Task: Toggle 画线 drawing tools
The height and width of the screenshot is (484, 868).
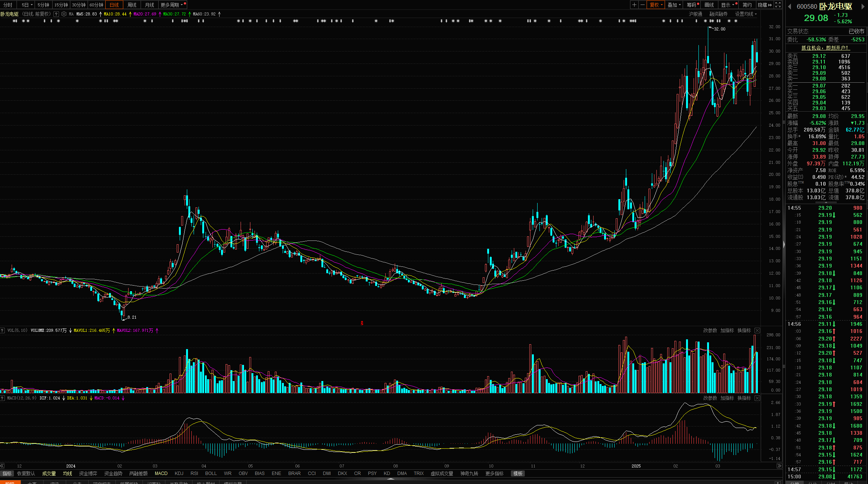Action: (x=709, y=5)
